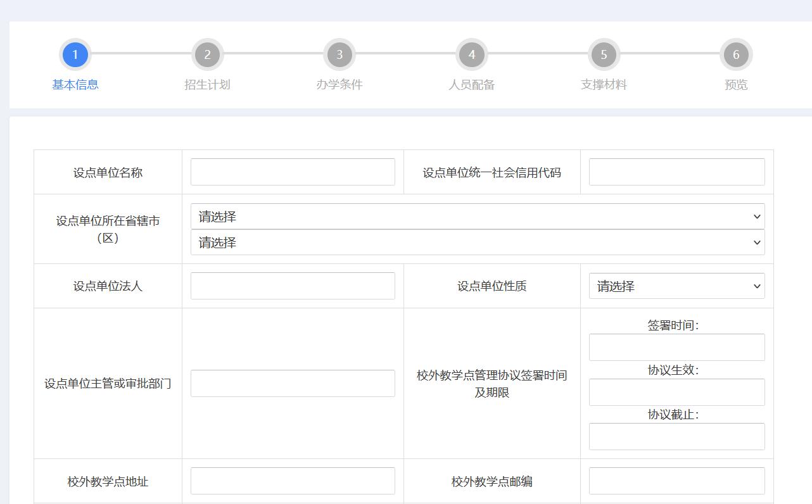Click step 5 circle for 支撑材料

[604, 54]
